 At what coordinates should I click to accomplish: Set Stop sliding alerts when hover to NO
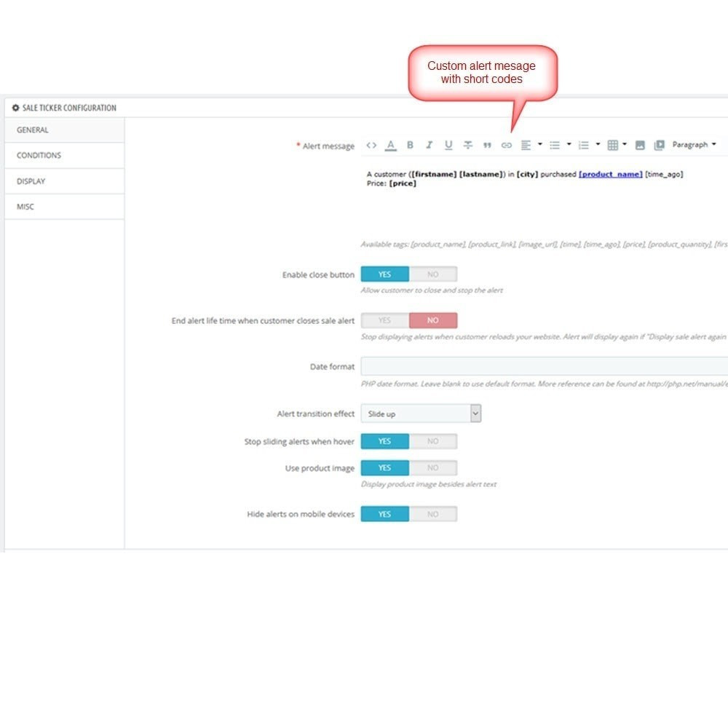pyautogui.click(x=432, y=441)
